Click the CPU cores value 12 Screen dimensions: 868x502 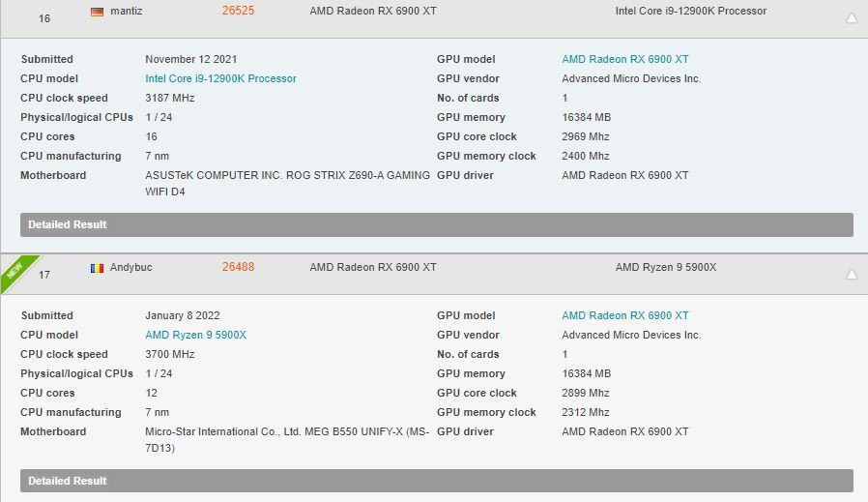pos(151,394)
